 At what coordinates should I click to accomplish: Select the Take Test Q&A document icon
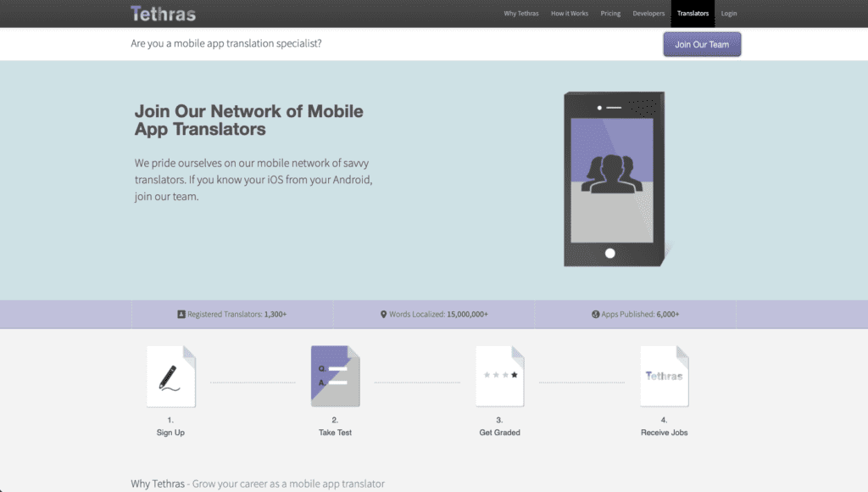click(336, 377)
